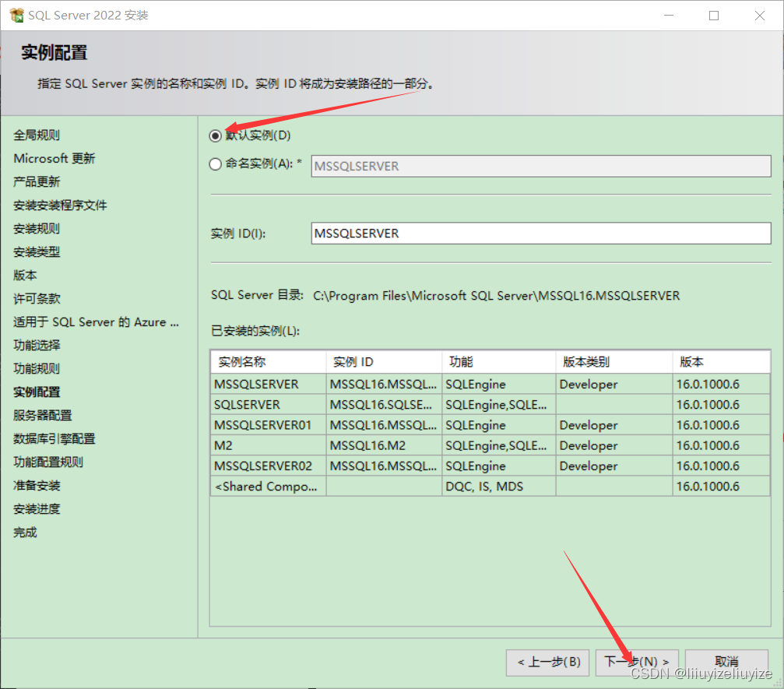
Task: Click the named instance MSSQLSERVER text field
Action: tap(540, 166)
